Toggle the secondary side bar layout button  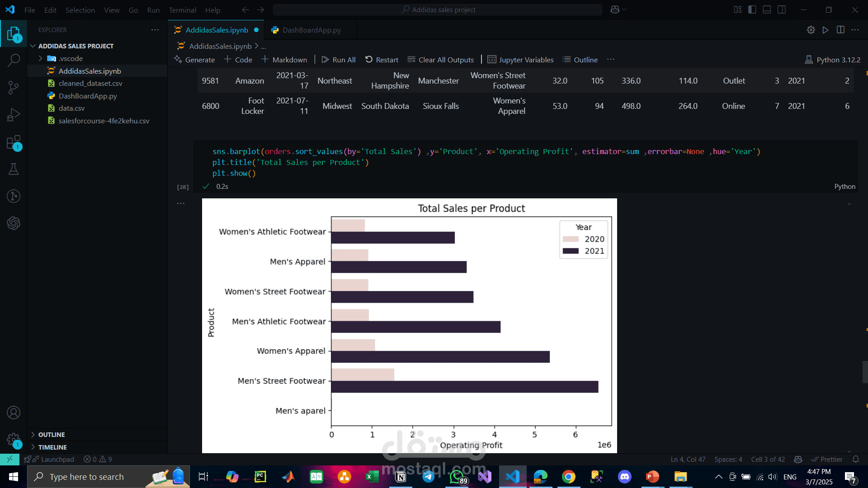(x=782, y=9)
